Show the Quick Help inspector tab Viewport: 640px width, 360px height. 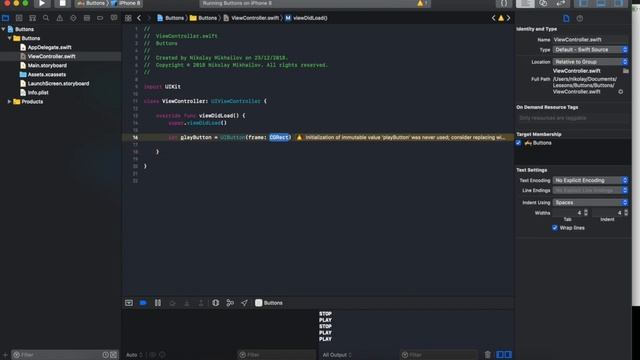tap(580, 18)
